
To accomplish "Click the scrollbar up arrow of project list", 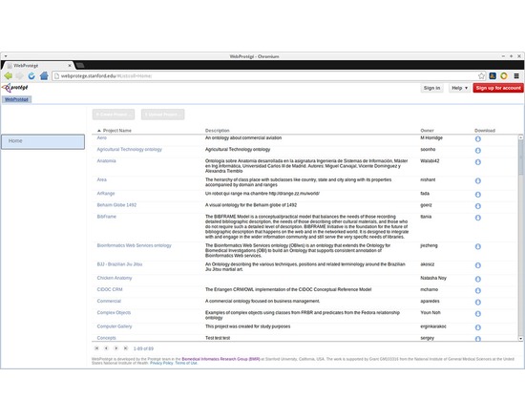I will pos(520,137).
